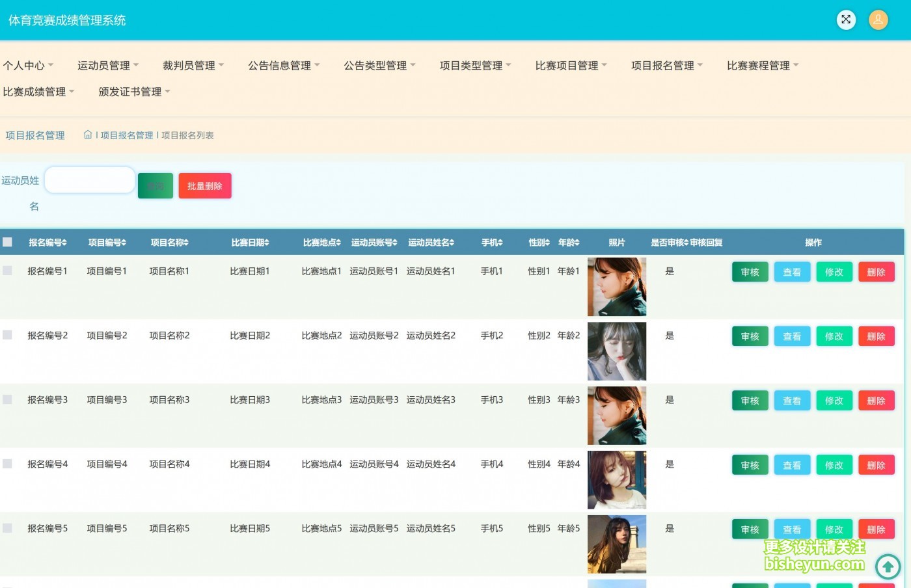911x588 pixels.
Task: Sort by 比赛日期 column arrows
Action: (x=267, y=243)
